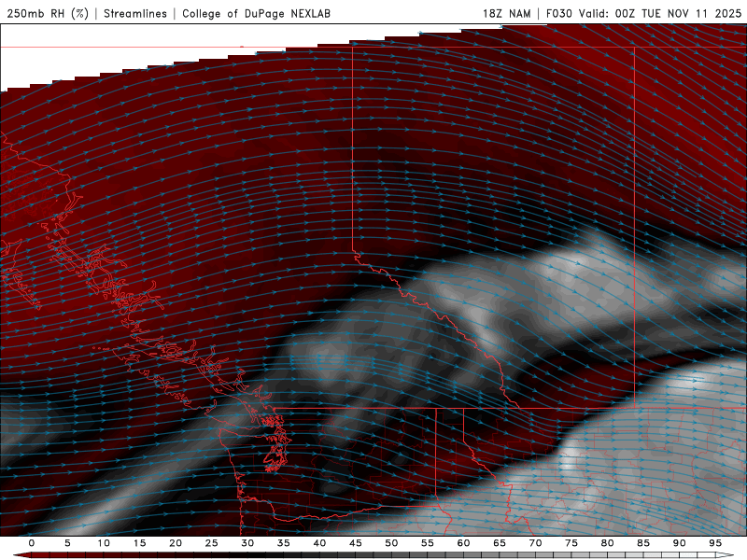Click the 'F030' forecast hour label
Viewport: 747px width, 560px height.
(x=558, y=13)
